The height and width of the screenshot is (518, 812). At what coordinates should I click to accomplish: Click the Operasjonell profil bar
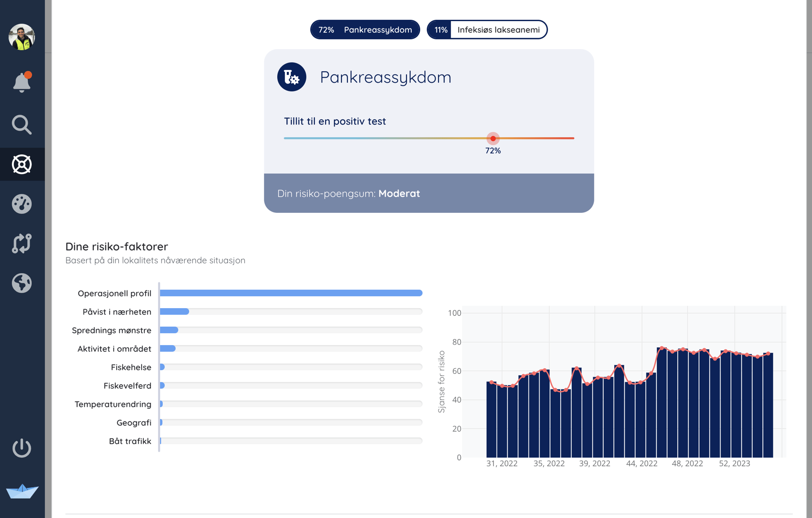click(x=291, y=293)
